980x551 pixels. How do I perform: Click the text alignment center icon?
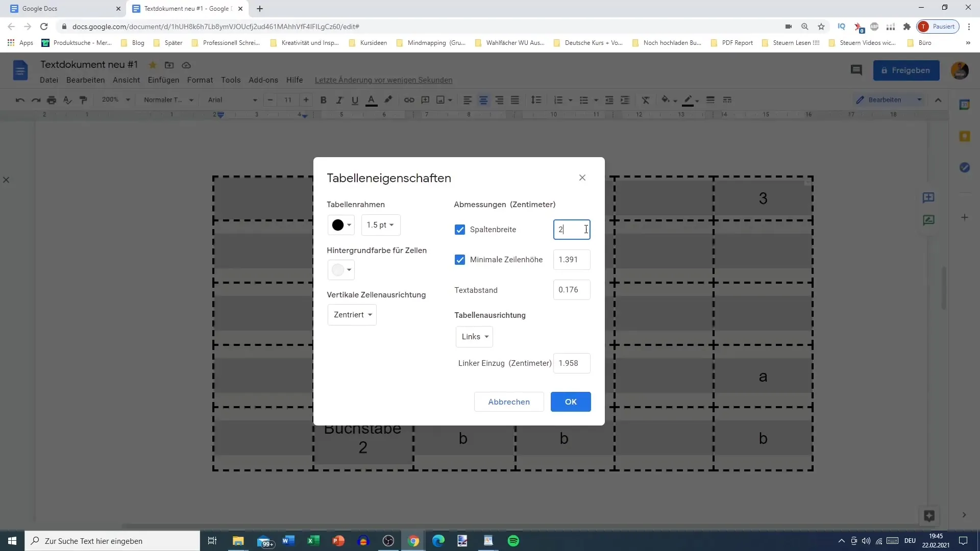tap(484, 99)
